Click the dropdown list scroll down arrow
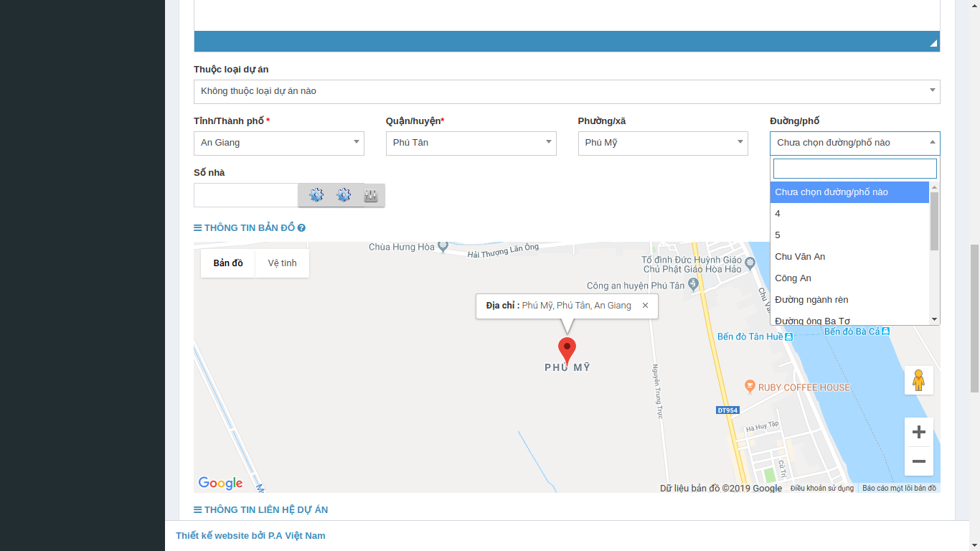 [x=934, y=319]
